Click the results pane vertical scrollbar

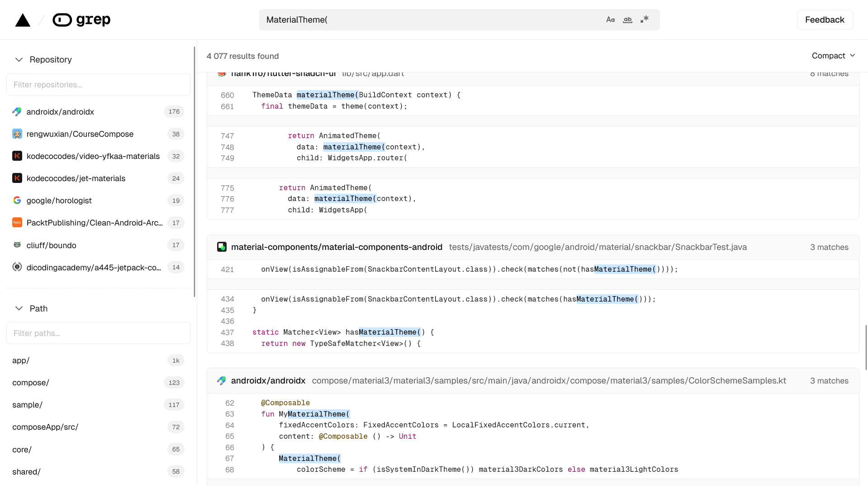pyautogui.click(x=866, y=347)
